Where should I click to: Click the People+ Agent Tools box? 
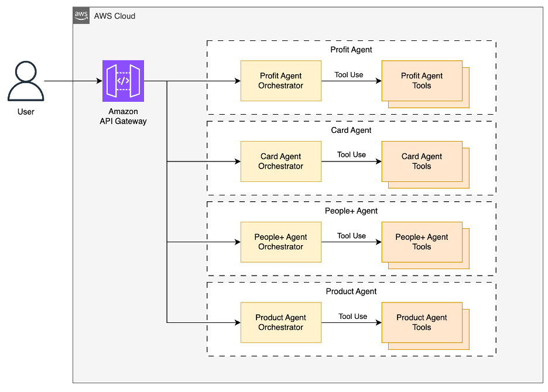(422, 242)
